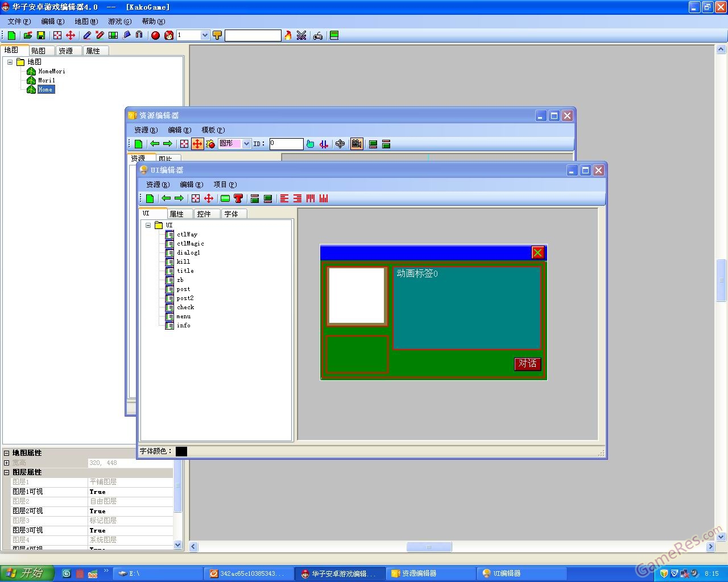
Task: Collapse the UI root folder node
Action: (148, 225)
